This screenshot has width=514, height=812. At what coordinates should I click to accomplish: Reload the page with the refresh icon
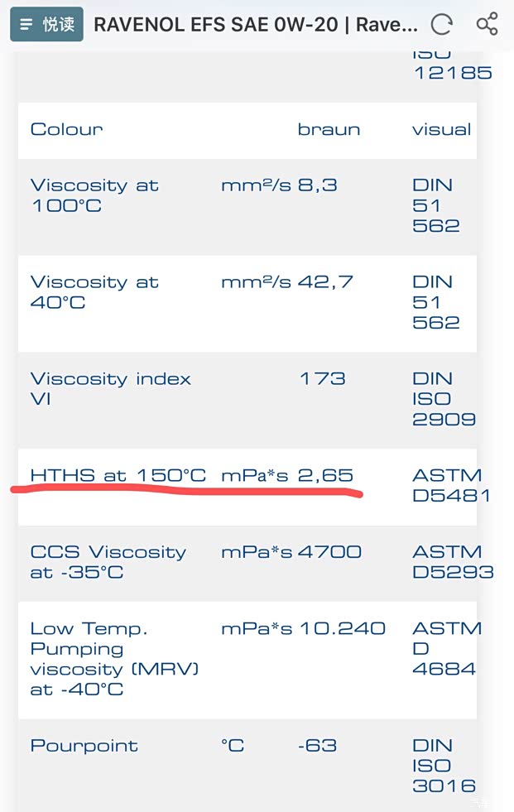click(442, 24)
